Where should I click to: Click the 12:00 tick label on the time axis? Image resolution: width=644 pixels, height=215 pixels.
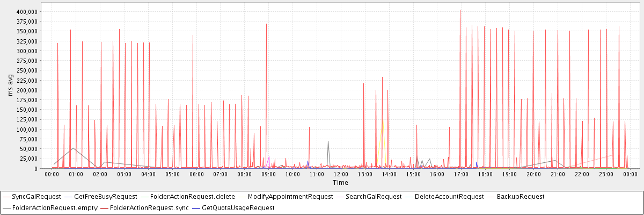[341, 174]
